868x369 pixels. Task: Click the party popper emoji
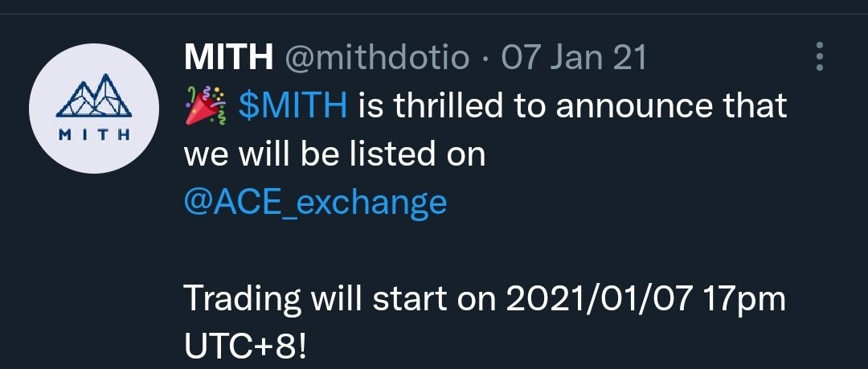tap(204, 106)
